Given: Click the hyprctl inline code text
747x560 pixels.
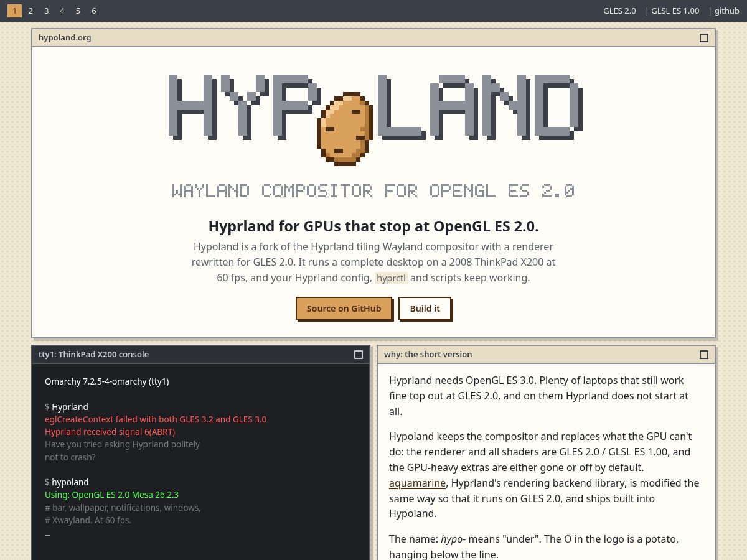Looking at the screenshot, I should 391,278.
